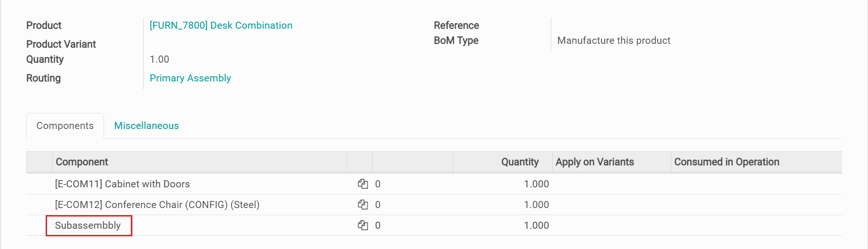Click the empty Reference field
Screen dimensions: 868x249
click(659, 25)
